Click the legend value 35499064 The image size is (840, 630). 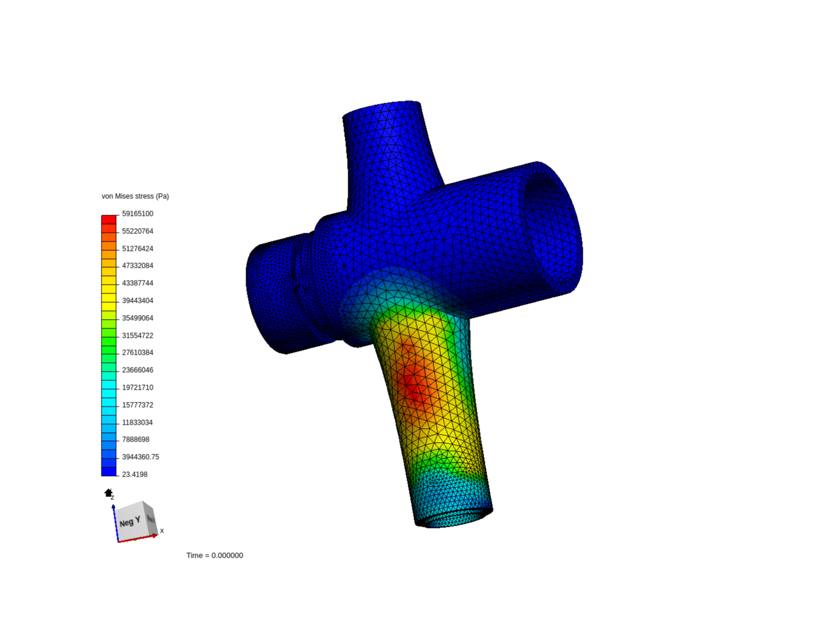point(138,318)
